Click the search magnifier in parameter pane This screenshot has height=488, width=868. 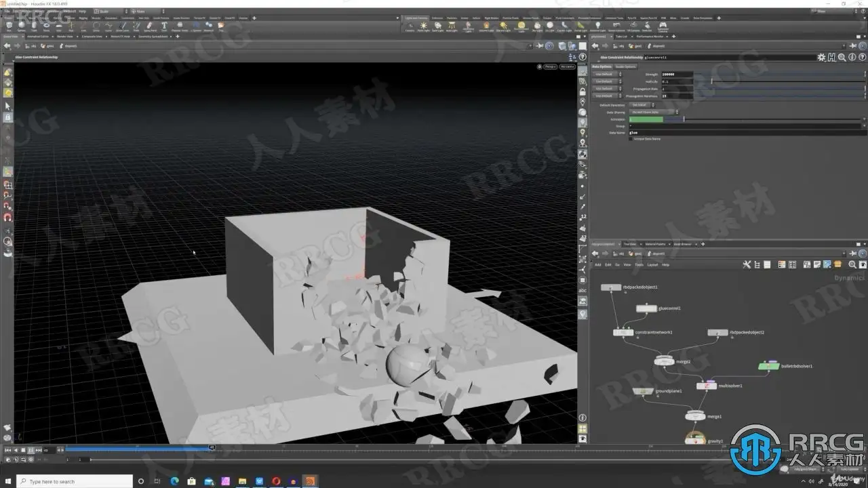(x=842, y=58)
